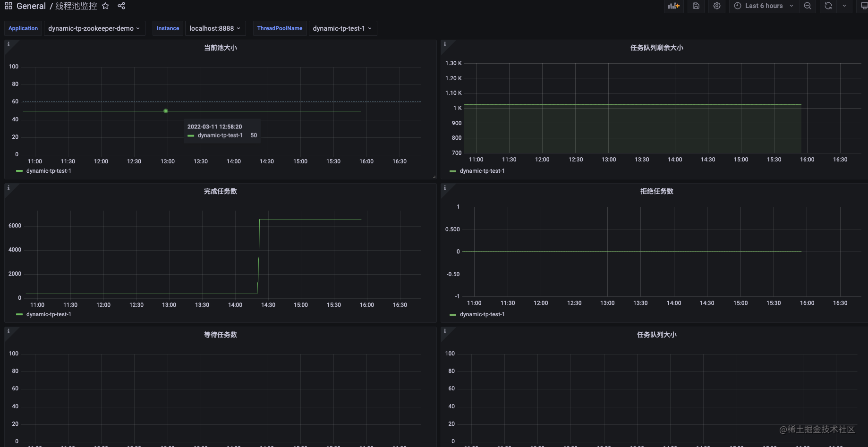Viewport: 868px width, 447px height.
Task: Open Application dropdown dynamic-tp-zookeeper-demo
Action: click(x=94, y=28)
